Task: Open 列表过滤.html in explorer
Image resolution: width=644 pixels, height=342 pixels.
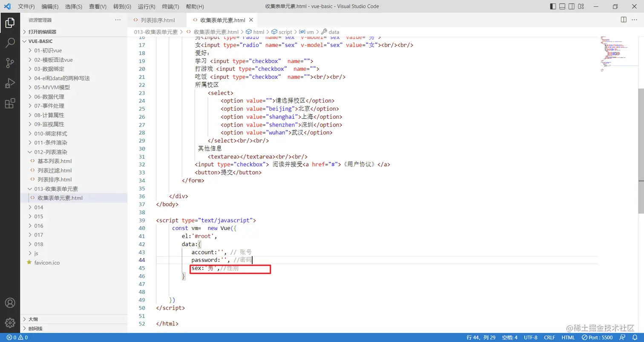Action: (x=74, y=170)
